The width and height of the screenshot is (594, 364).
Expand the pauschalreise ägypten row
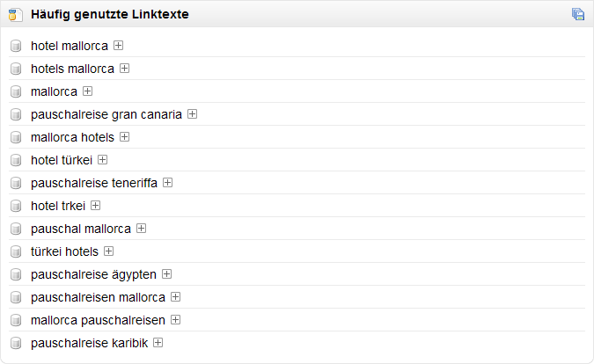click(x=167, y=274)
